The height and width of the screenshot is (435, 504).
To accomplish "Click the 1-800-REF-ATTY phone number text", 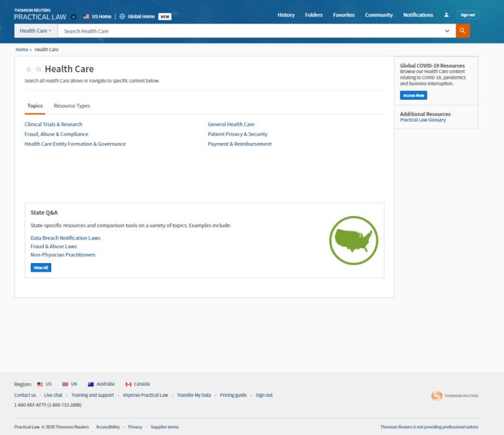I will 47,405.
